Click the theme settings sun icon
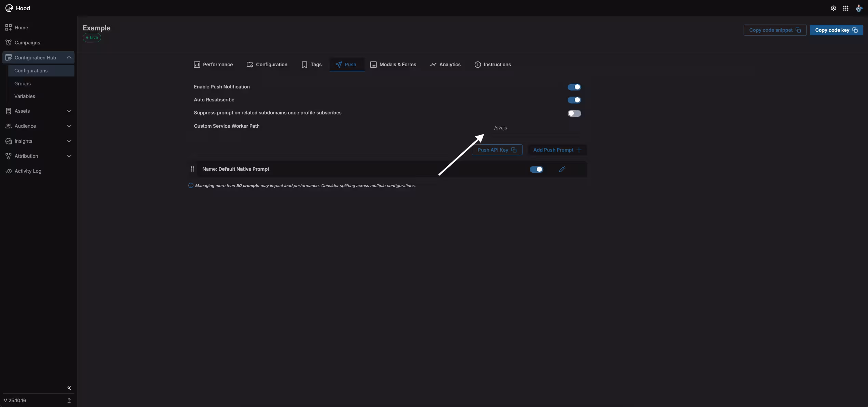 coord(833,8)
